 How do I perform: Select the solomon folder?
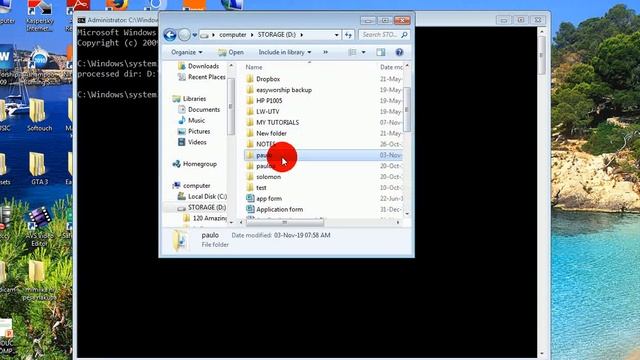point(264,177)
